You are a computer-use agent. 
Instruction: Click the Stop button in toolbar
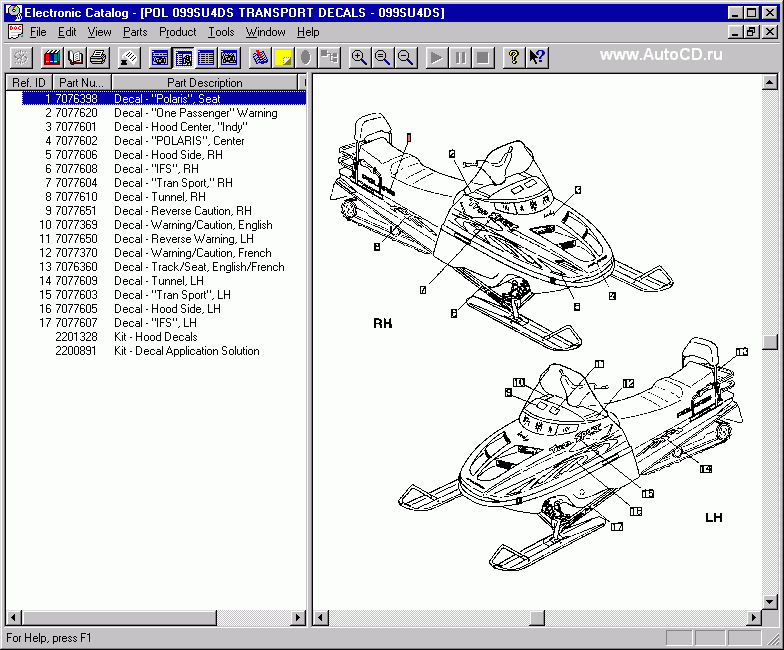click(x=482, y=58)
